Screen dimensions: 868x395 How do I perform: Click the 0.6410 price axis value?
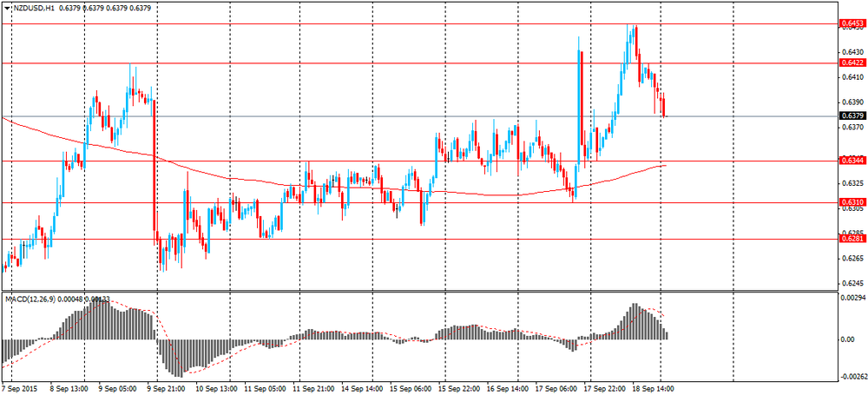pyautogui.click(x=850, y=77)
